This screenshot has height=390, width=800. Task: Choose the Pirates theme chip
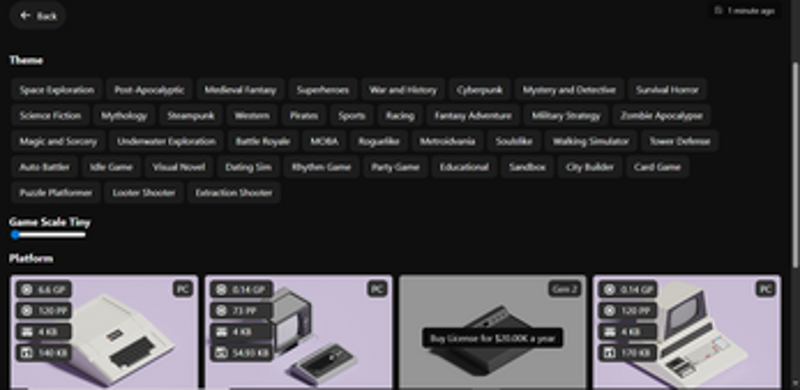pyautogui.click(x=304, y=115)
